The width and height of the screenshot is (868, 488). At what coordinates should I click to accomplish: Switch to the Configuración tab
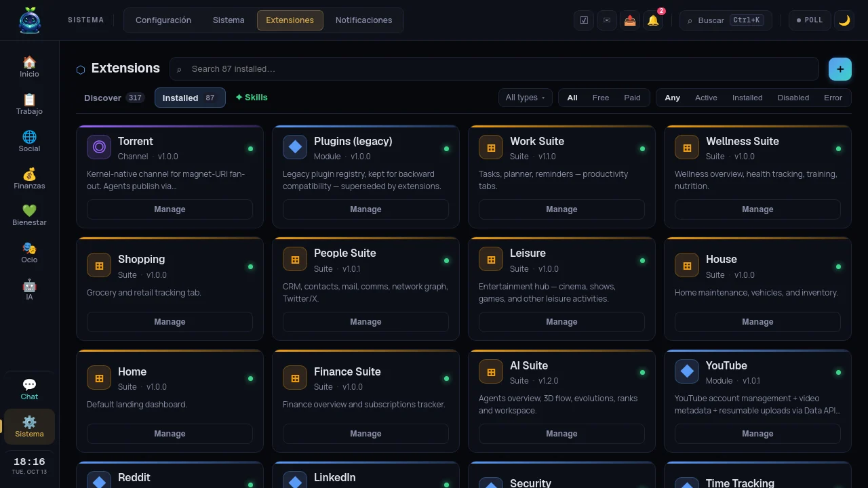[163, 20]
